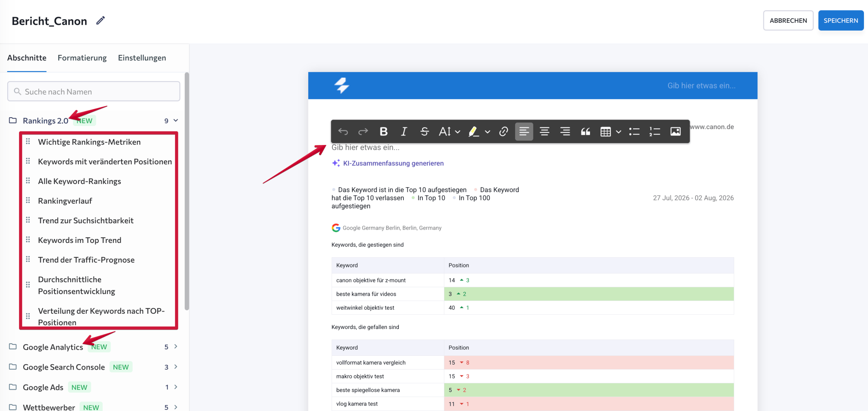The image size is (868, 411).
Task: Click drag handle for Keywords mit veränderten Positionen
Action: pos(28,161)
